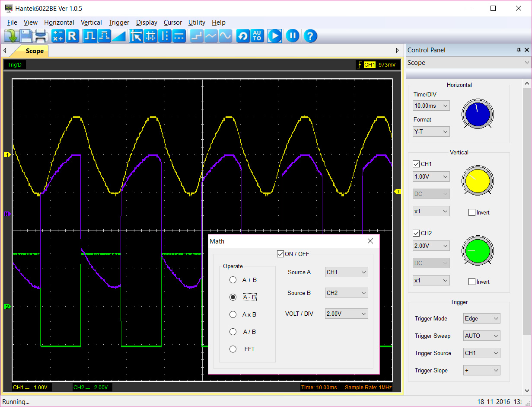Viewport: 532px width, 407px height.
Task: Open the Trigger Mode Edge dropdown
Action: 481,319
